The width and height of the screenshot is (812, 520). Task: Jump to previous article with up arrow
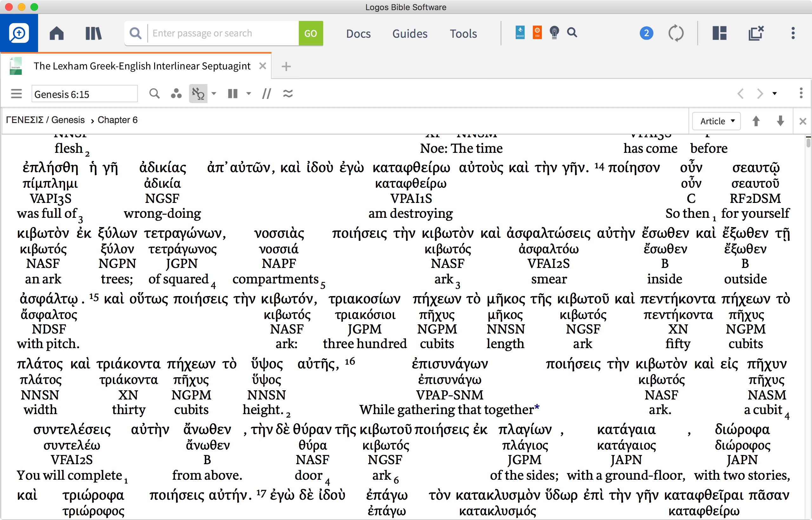click(756, 121)
